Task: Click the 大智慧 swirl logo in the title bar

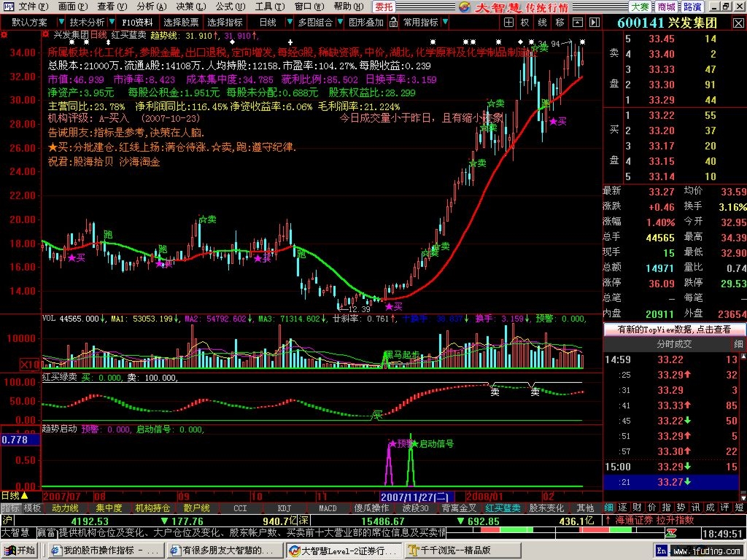Action: [465, 7]
